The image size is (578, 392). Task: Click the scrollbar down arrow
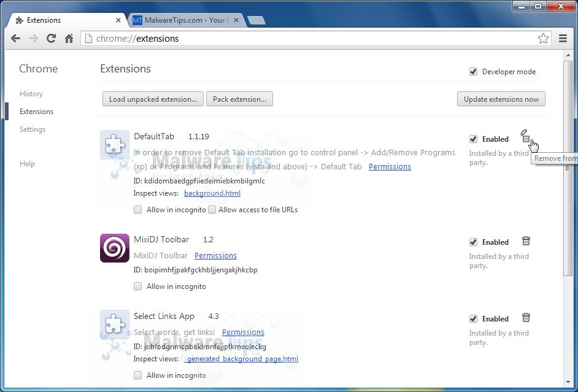[x=568, y=382]
